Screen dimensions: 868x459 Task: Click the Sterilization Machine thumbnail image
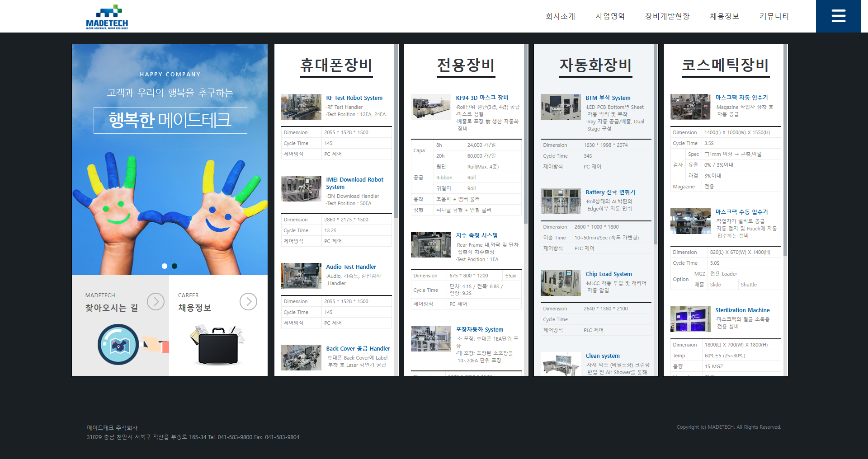click(690, 319)
